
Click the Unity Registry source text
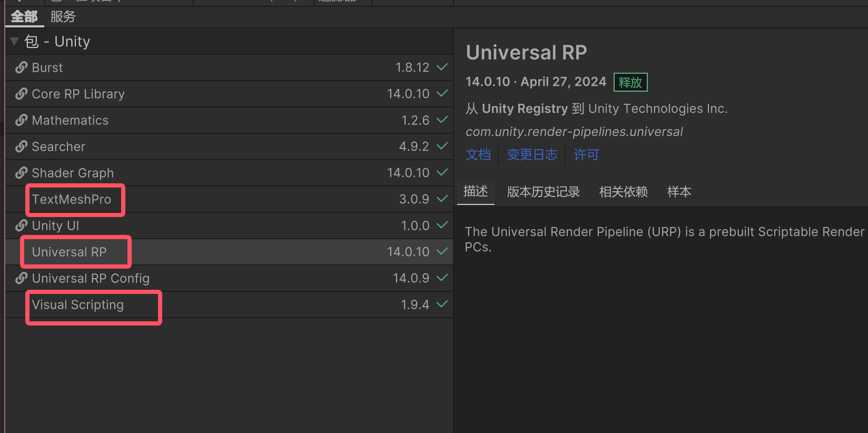(x=525, y=109)
